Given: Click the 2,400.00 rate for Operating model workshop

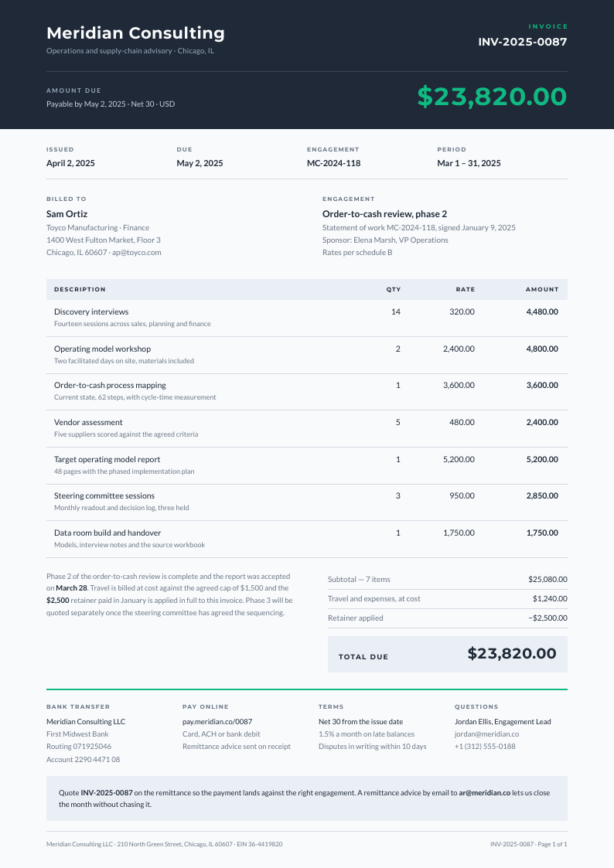Looking at the screenshot, I should coord(459,349).
